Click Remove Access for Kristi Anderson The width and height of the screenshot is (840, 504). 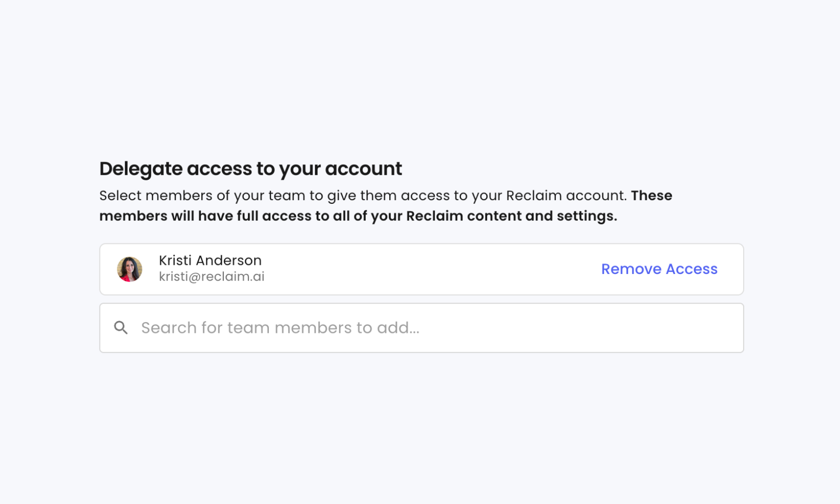(659, 269)
